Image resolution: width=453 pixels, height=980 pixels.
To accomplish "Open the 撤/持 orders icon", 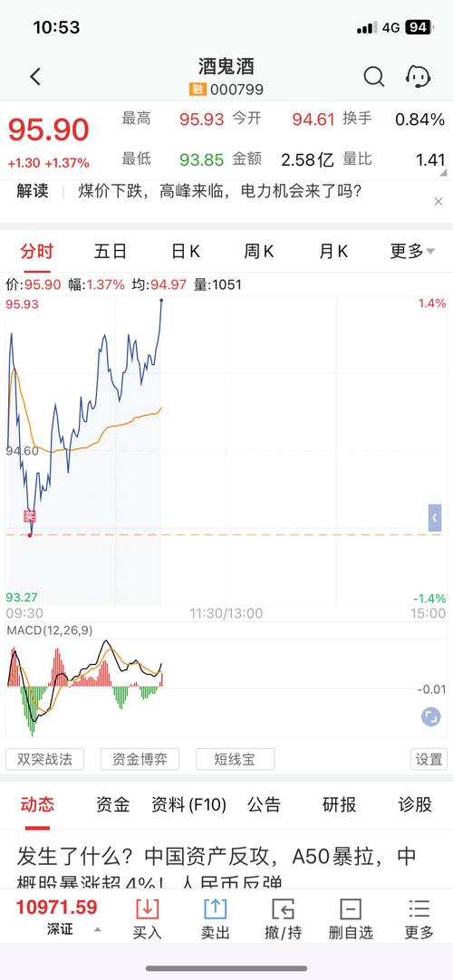I will click(x=283, y=919).
